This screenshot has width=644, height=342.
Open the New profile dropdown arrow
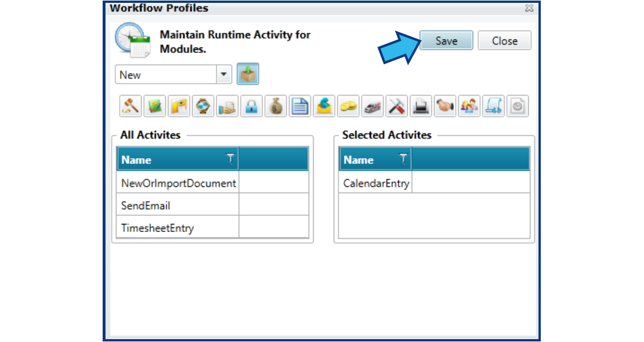point(224,74)
